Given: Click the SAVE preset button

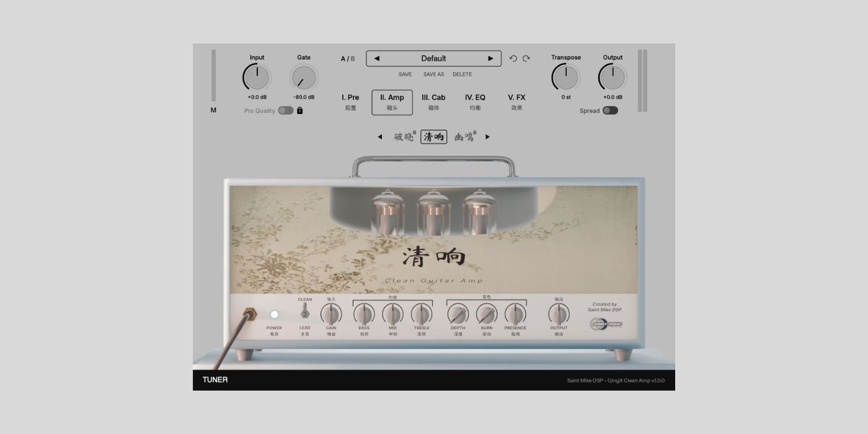Looking at the screenshot, I should pos(405,74).
